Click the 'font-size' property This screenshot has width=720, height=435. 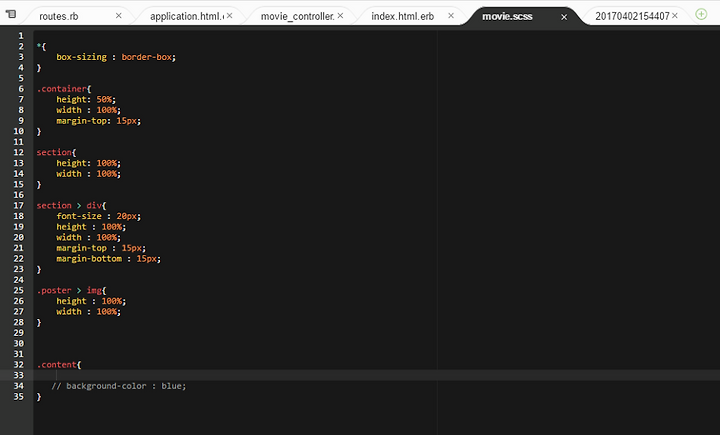[x=79, y=216]
